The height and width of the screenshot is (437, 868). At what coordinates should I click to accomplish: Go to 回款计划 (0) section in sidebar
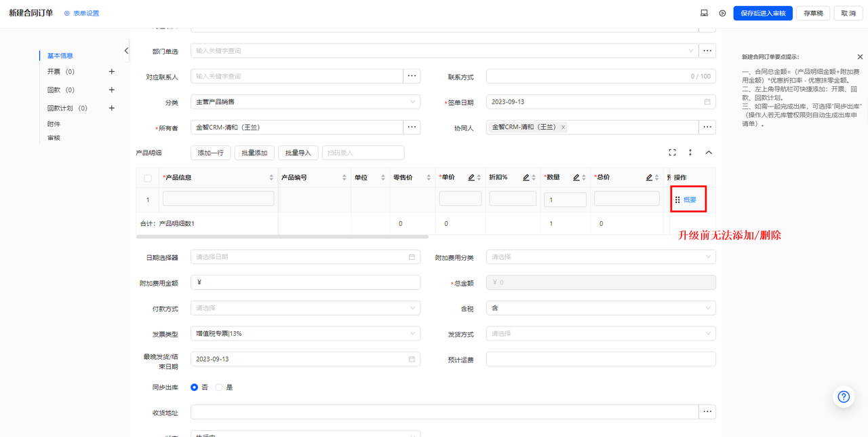[67, 108]
